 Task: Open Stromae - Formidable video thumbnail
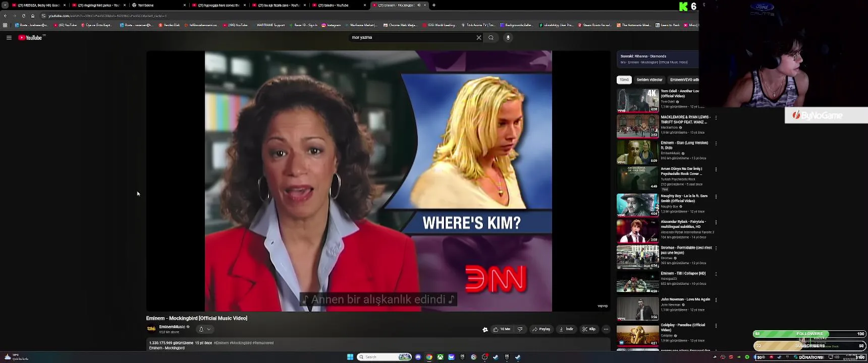pos(638,257)
